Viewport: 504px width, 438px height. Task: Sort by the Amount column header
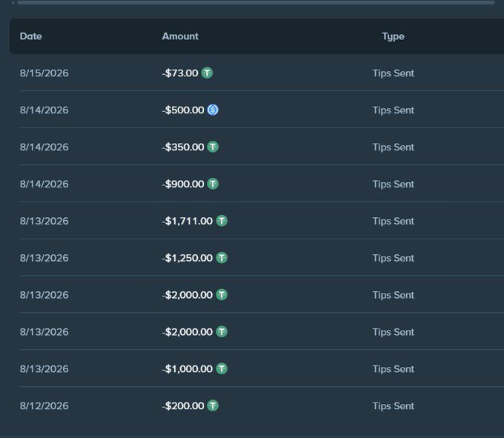[x=180, y=36]
